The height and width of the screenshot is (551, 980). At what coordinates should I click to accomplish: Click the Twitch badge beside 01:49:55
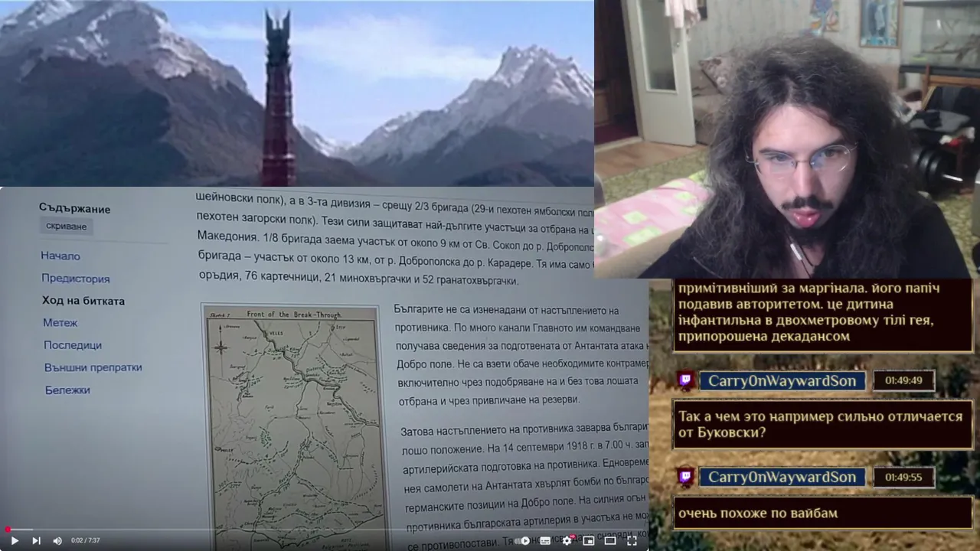coord(686,477)
